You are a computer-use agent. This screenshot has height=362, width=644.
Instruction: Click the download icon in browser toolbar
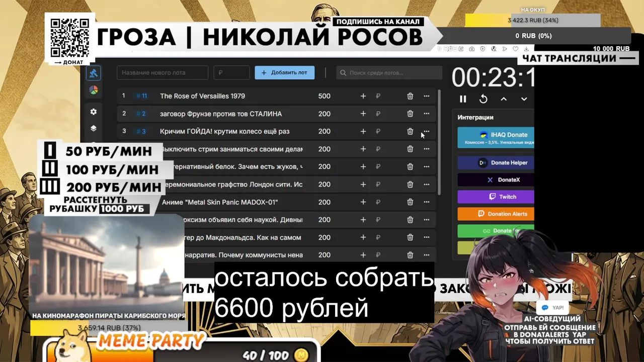[527, 49]
